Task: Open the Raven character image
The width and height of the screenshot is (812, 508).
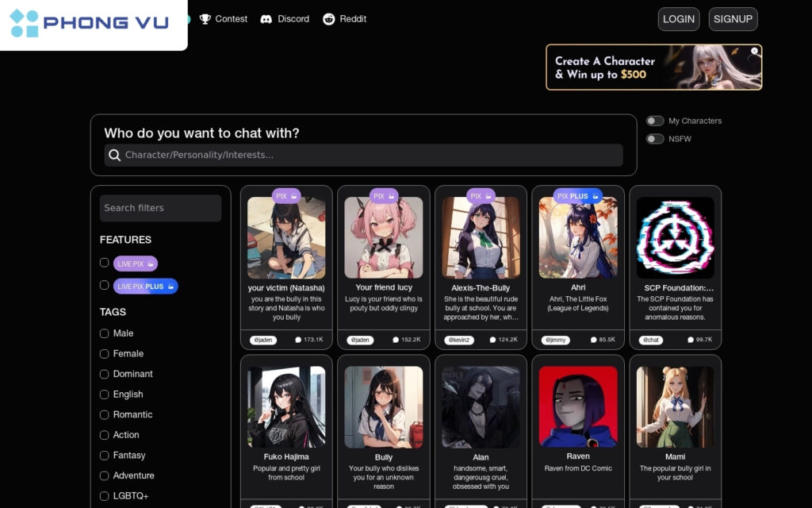Action: tap(578, 406)
